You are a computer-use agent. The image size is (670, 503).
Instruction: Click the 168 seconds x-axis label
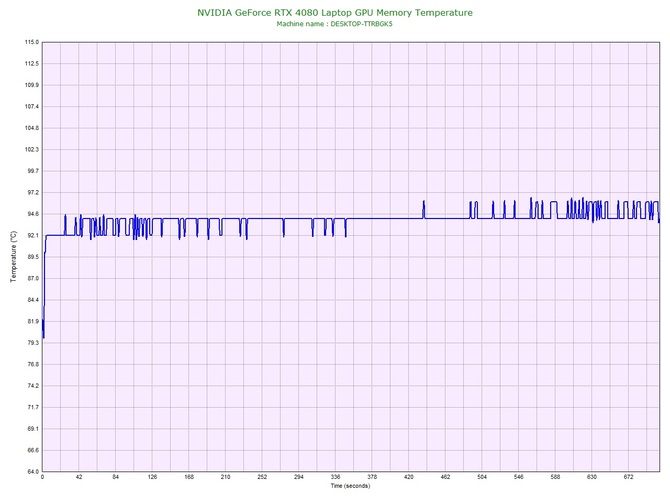(x=189, y=477)
